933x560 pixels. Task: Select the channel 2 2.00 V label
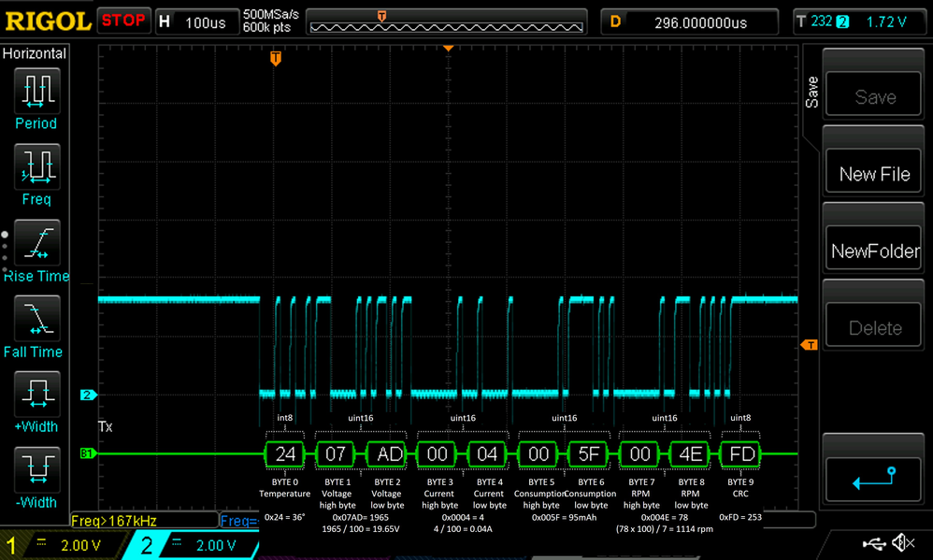tap(215, 545)
